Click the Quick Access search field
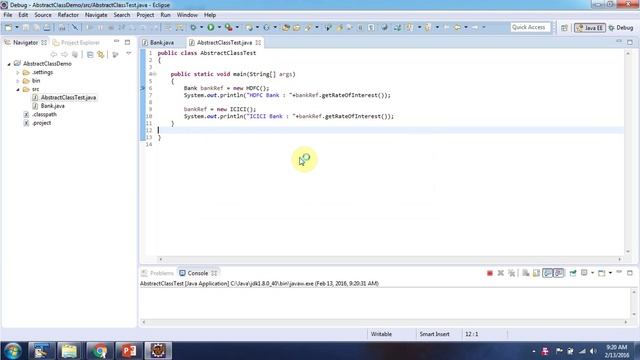 pos(530,27)
